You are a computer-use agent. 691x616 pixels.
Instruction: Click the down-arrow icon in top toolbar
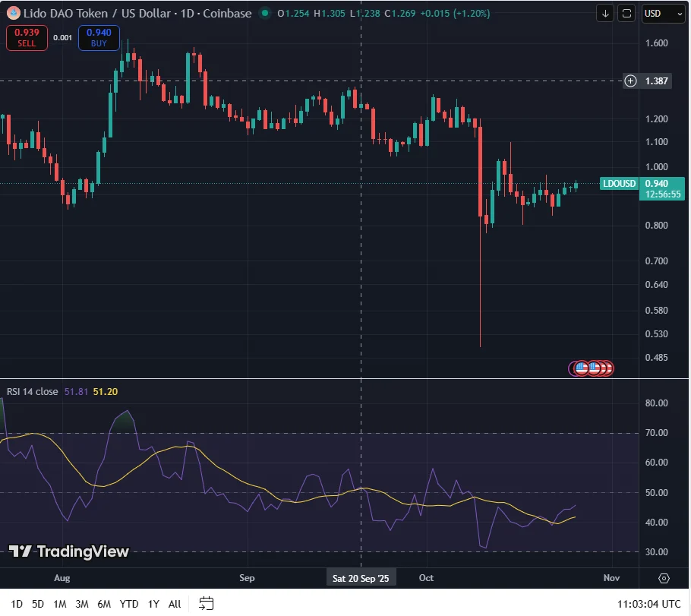[605, 13]
